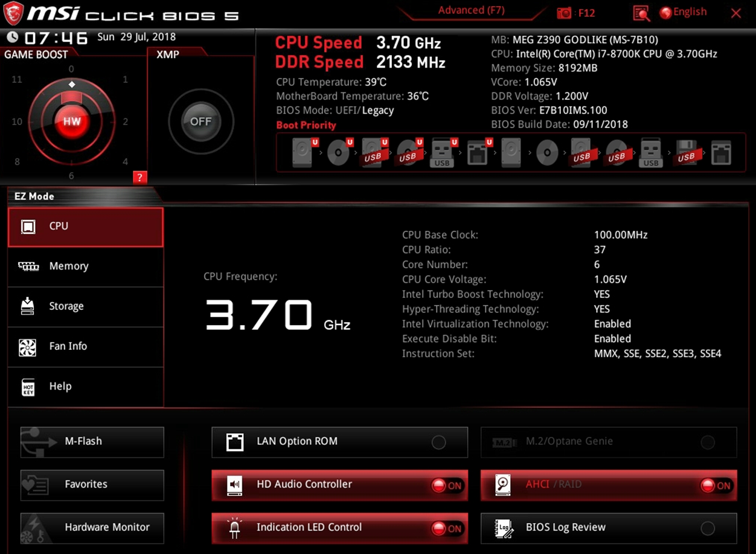Open the Favorites menu
Screen dimensions: 756x554
coord(92,485)
